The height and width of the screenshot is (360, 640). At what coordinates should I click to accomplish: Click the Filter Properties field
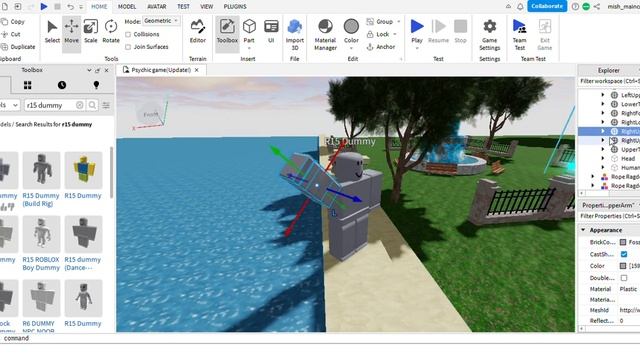pyautogui.click(x=610, y=216)
